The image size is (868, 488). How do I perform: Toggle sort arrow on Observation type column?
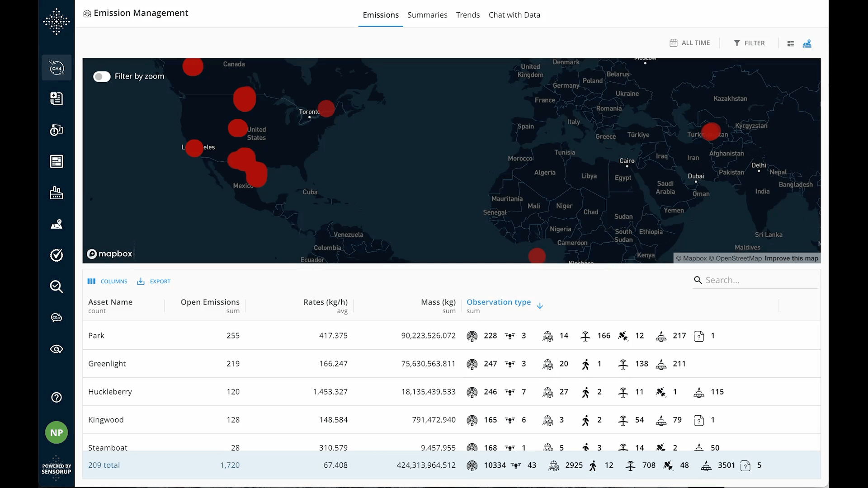540,306
